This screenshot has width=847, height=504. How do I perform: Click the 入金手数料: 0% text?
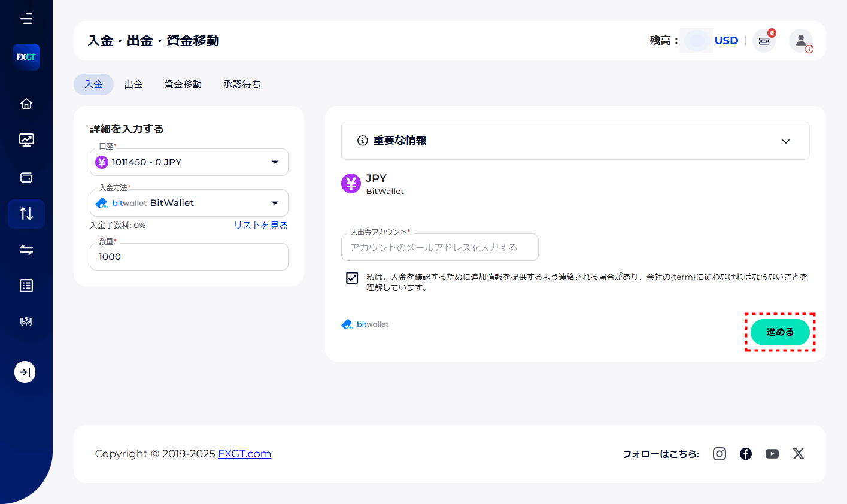(x=118, y=226)
